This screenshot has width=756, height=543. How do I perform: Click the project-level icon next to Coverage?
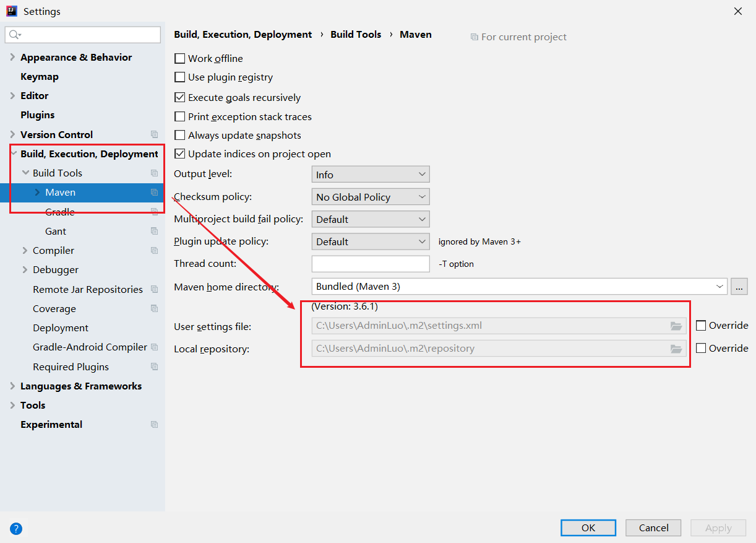click(x=154, y=308)
